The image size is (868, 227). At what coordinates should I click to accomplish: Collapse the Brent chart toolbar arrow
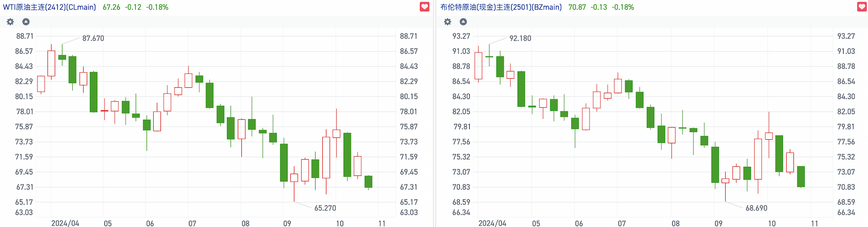click(x=463, y=22)
